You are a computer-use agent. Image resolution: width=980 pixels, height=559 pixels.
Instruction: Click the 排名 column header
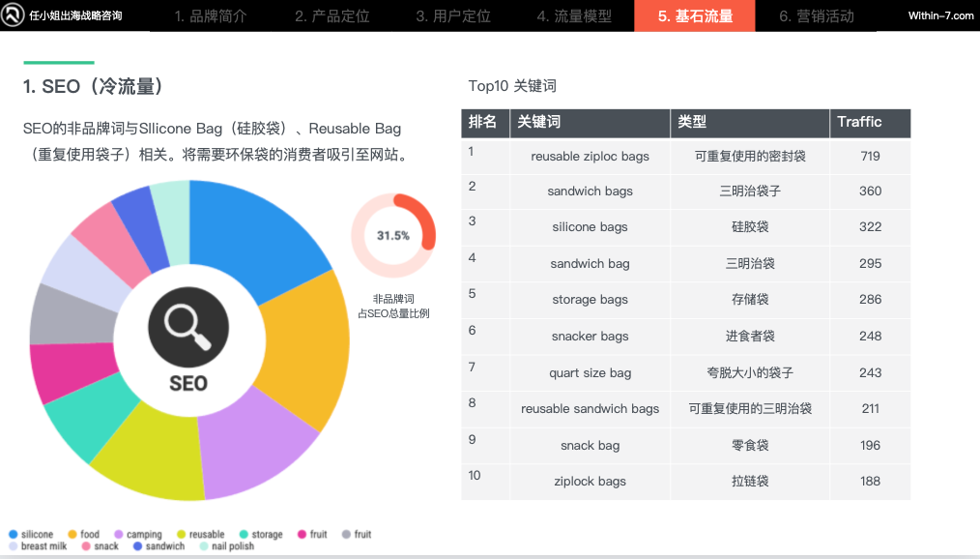pos(485,123)
